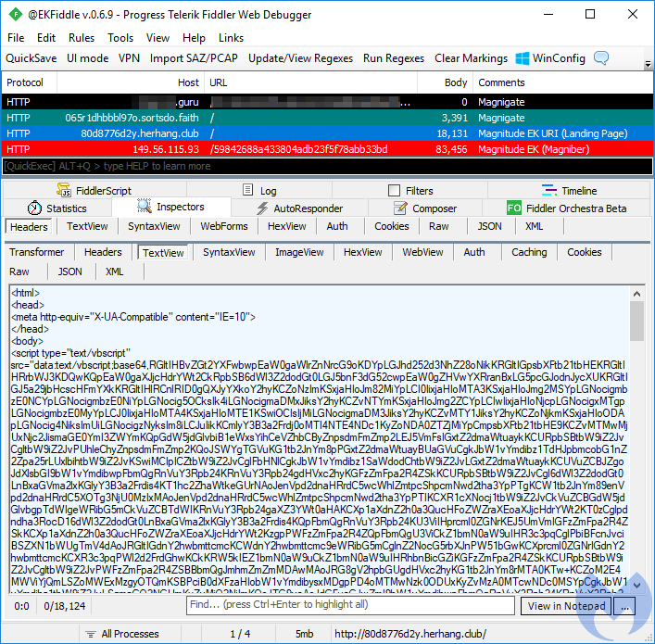Click VPN toolbar item
The height and width of the screenshot is (644, 655).
coord(129,58)
